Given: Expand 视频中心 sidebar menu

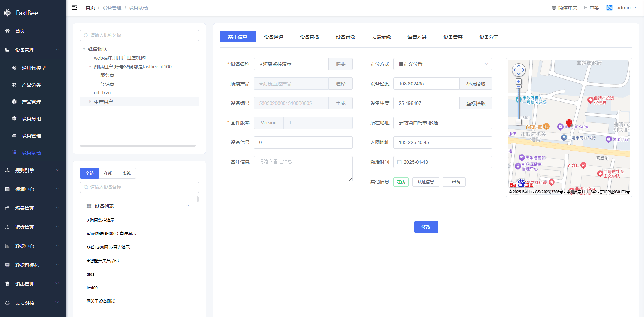Looking at the screenshot, I should point(33,189).
